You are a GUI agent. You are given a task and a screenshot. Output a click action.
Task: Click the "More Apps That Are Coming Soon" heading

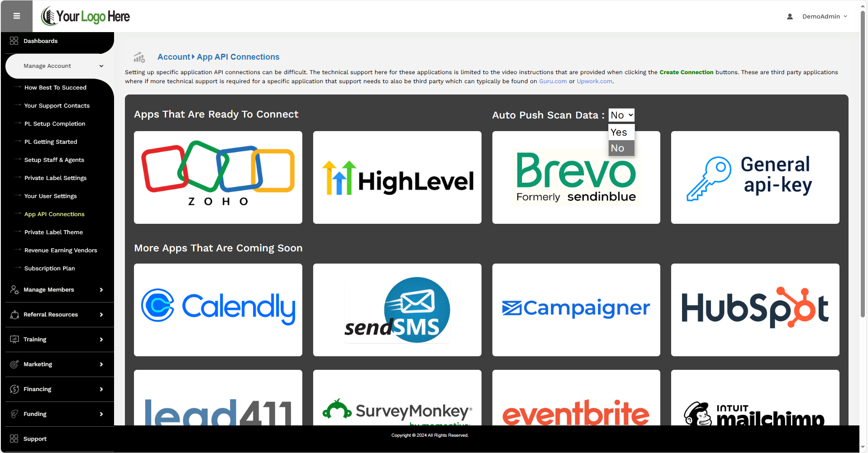click(x=219, y=248)
